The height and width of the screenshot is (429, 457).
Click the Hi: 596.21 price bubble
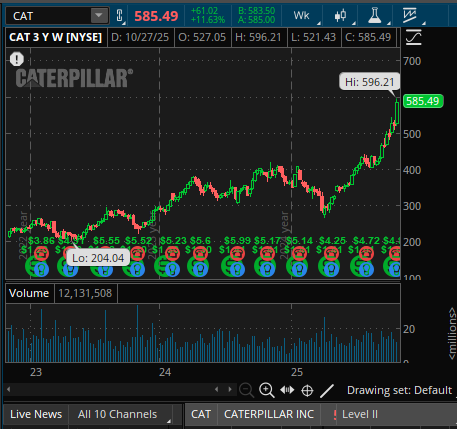(369, 82)
